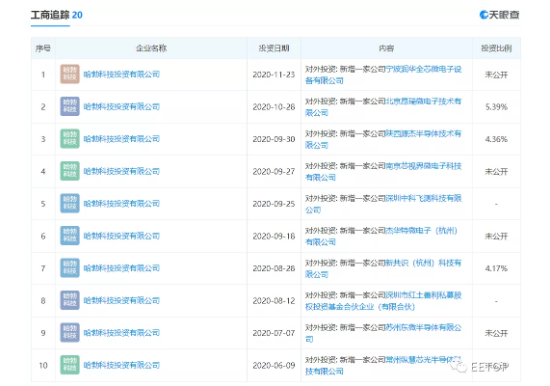
Task: Click the 天眼查 logo
Action: (499, 15)
